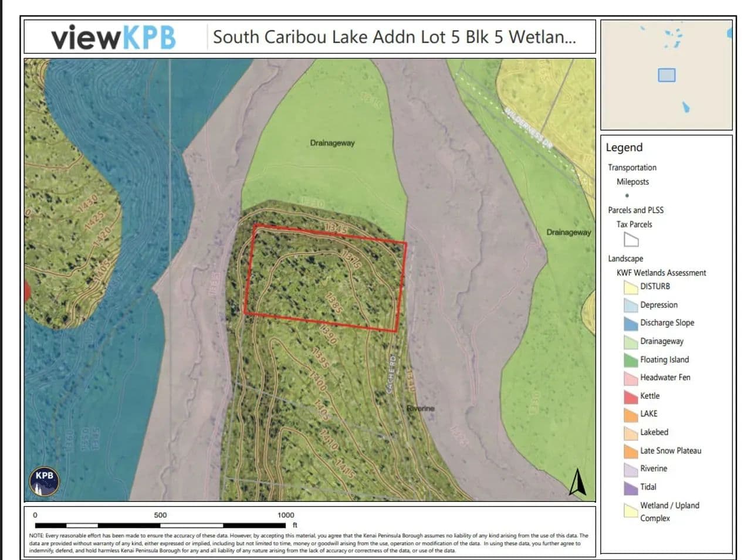Select the Discharge Slope blue legend swatch

[631, 324]
